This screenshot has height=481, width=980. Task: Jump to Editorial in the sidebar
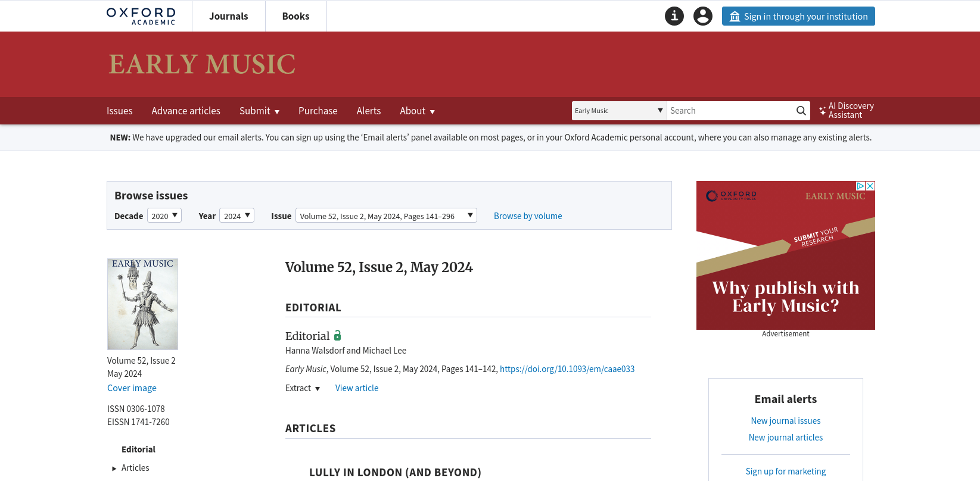coord(138,449)
